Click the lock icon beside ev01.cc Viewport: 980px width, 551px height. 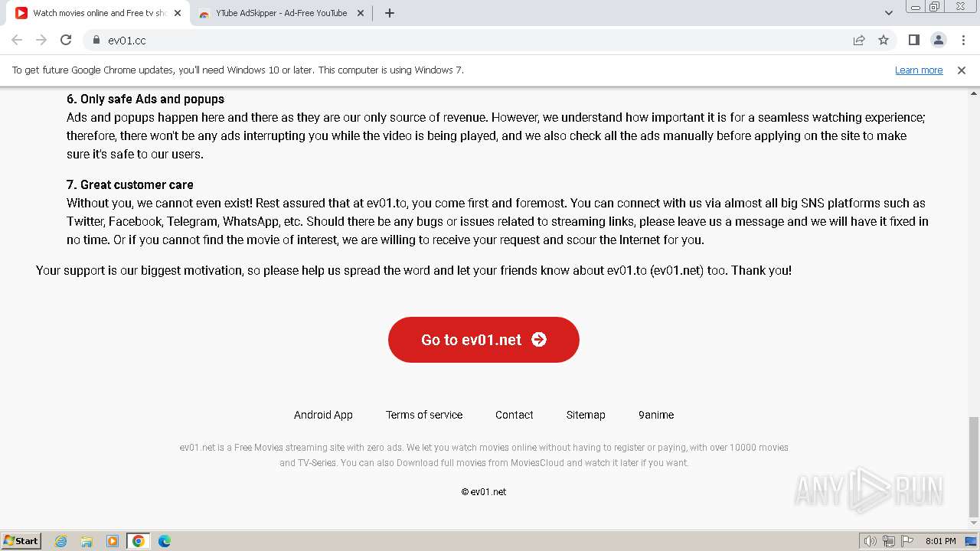(96, 41)
